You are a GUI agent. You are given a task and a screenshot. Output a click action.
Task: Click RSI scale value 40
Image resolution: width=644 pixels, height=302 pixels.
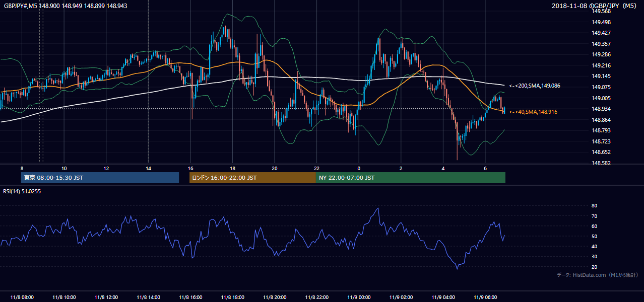[x=594, y=246]
